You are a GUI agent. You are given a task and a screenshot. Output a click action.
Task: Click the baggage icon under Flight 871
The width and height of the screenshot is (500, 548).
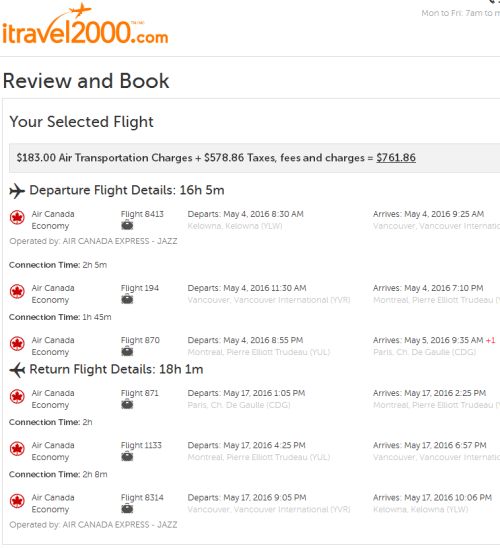coord(127,404)
